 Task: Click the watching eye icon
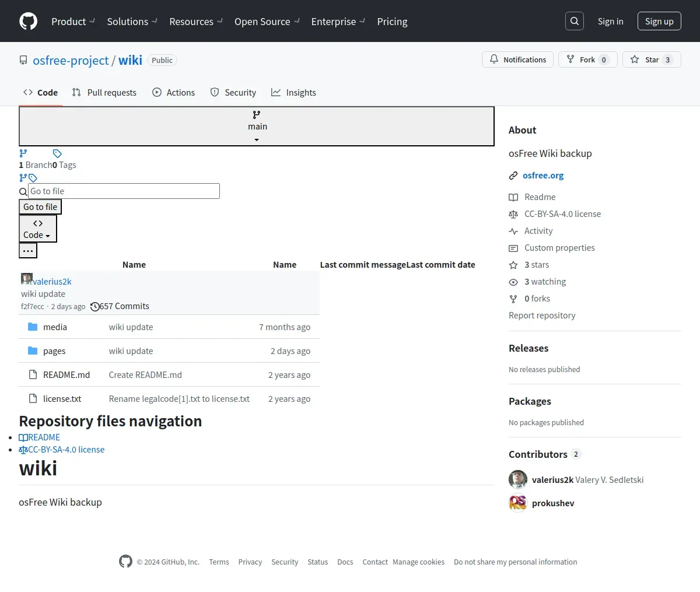coord(513,282)
